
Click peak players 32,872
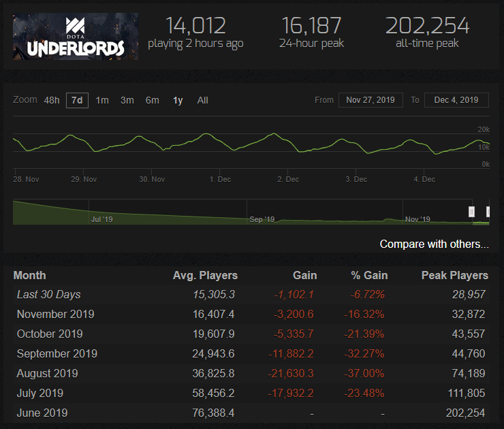(x=469, y=314)
